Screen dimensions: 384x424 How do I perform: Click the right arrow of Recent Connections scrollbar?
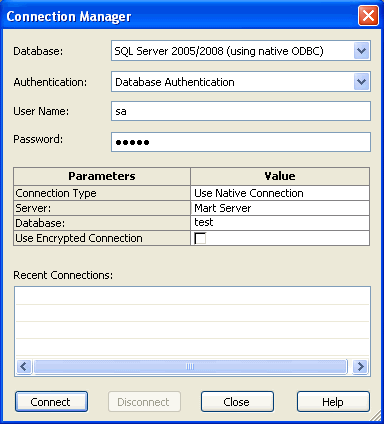[x=361, y=367]
